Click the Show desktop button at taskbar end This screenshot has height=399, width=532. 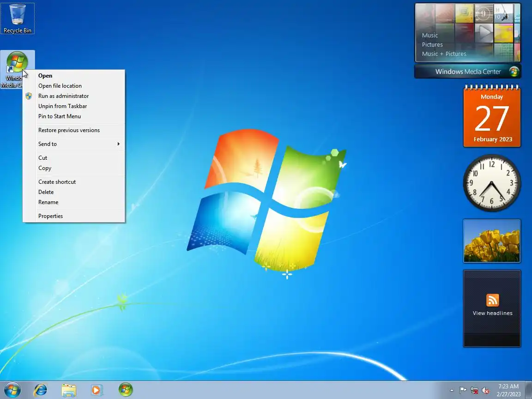[529, 390]
